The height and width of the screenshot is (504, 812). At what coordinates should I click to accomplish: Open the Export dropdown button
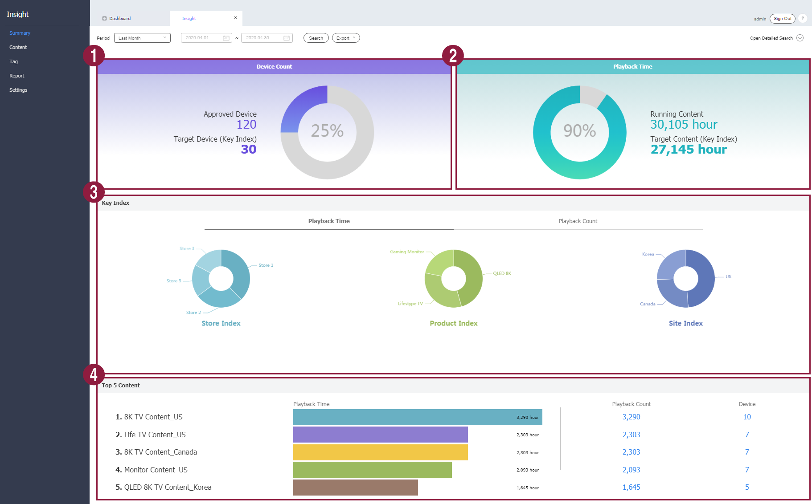(x=345, y=38)
